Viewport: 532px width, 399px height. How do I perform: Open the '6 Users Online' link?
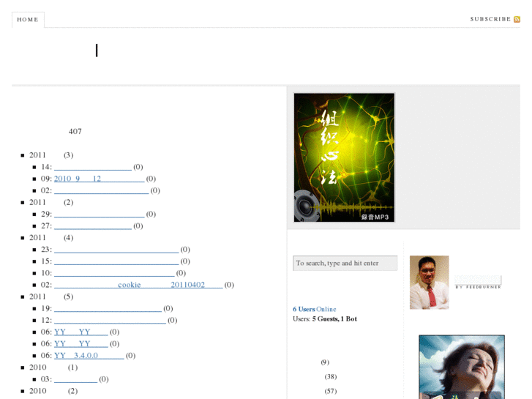point(314,309)
